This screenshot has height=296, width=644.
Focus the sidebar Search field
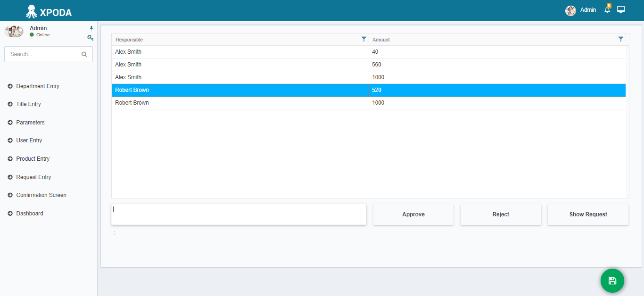click(x=49, y=54)
